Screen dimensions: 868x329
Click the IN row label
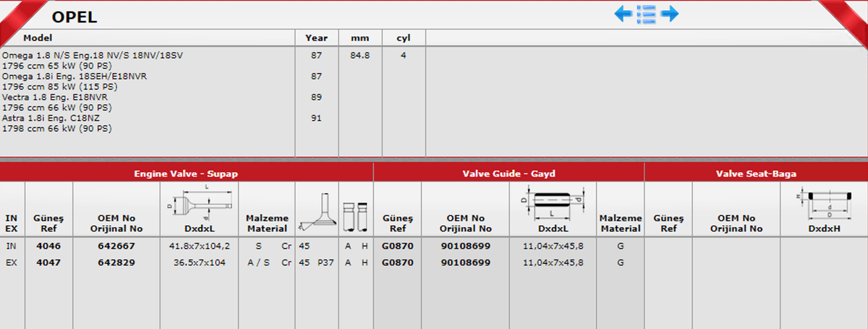(x=11, y=246)
